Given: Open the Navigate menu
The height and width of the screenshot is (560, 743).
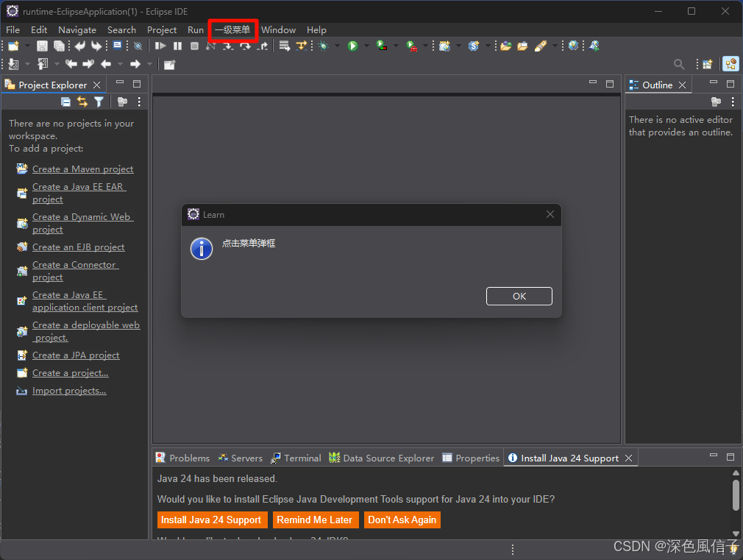Looking at the screenshot, I should [x=77, y=30].
